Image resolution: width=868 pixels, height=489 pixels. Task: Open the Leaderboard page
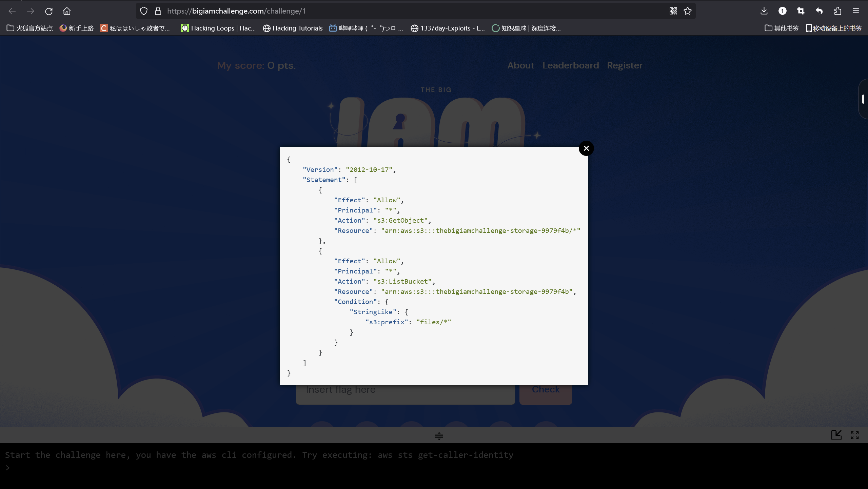pyautogui.click(x=571, y=65)
